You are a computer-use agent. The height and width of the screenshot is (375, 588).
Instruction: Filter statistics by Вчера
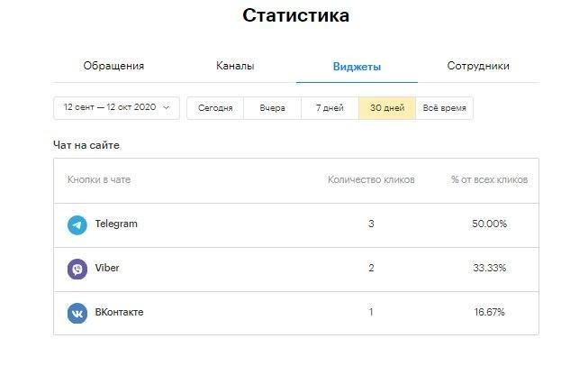272,108
